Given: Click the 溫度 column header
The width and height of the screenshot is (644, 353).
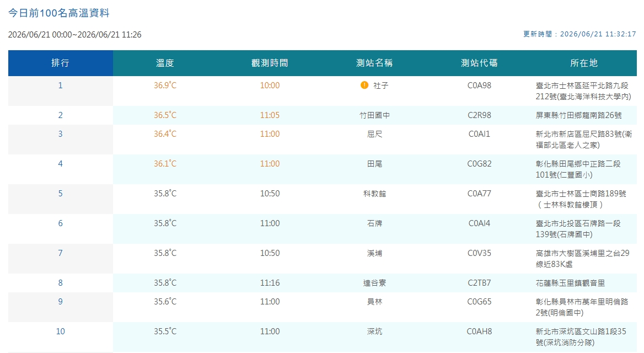Looking at the screenshot, I should 165,63.
